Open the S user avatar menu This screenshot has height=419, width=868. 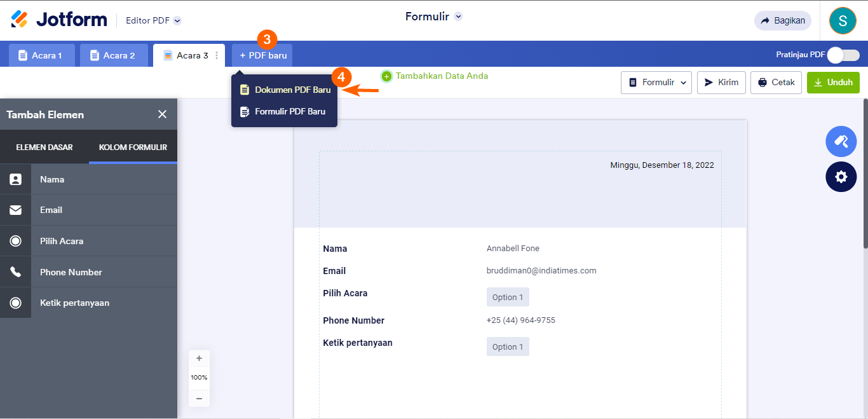pos(843,20)
